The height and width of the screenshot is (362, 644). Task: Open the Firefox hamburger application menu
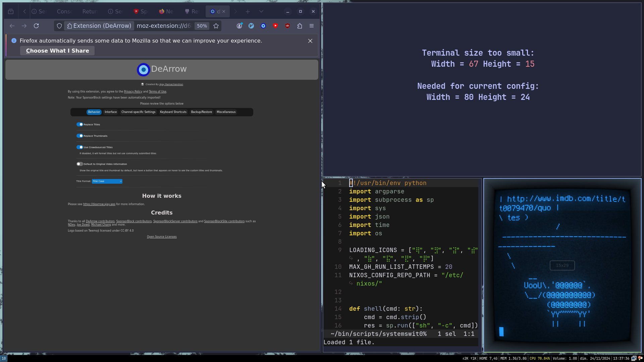(x=312, y=26)
